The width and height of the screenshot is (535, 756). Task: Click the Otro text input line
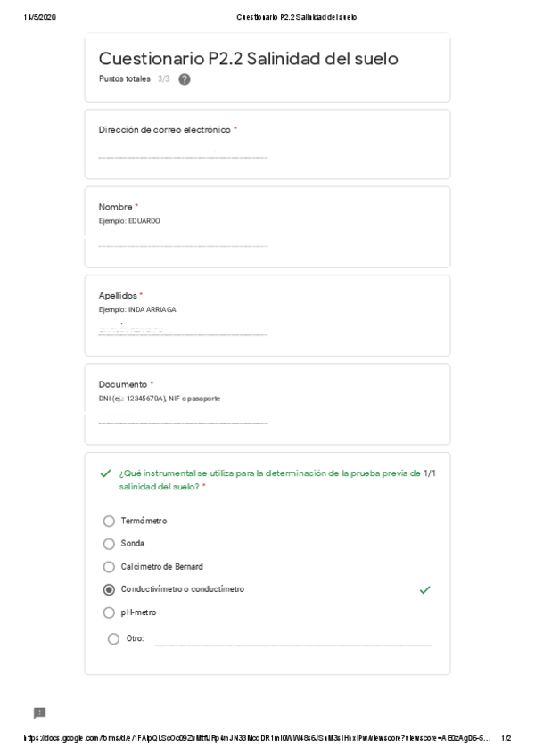[x=292, y=641]
